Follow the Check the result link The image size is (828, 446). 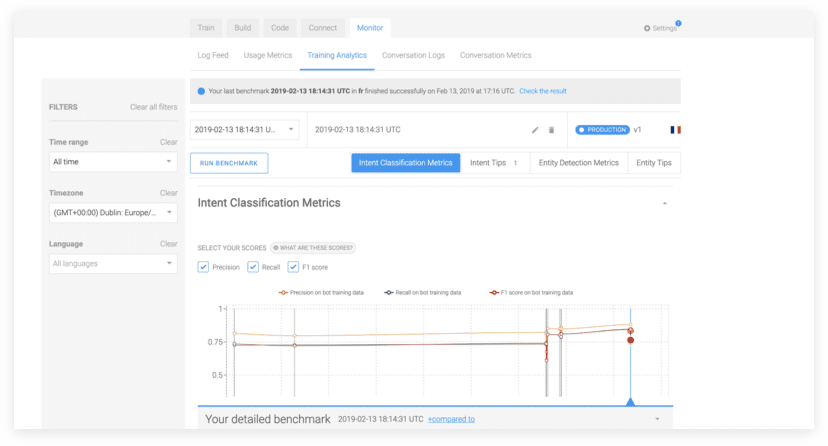point(542,91)
